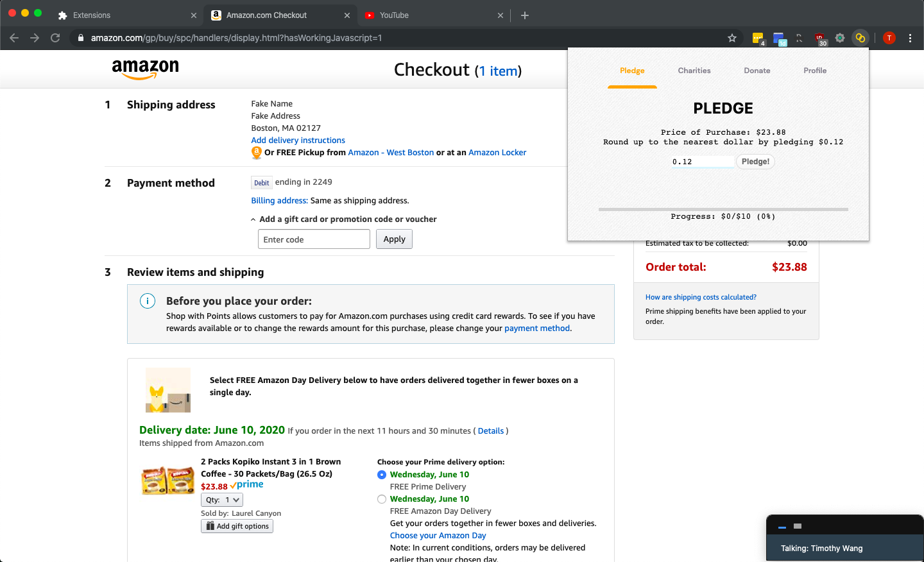Click the square icon in Talking overlay
This screenshot has height=562, width=924.
798,526
